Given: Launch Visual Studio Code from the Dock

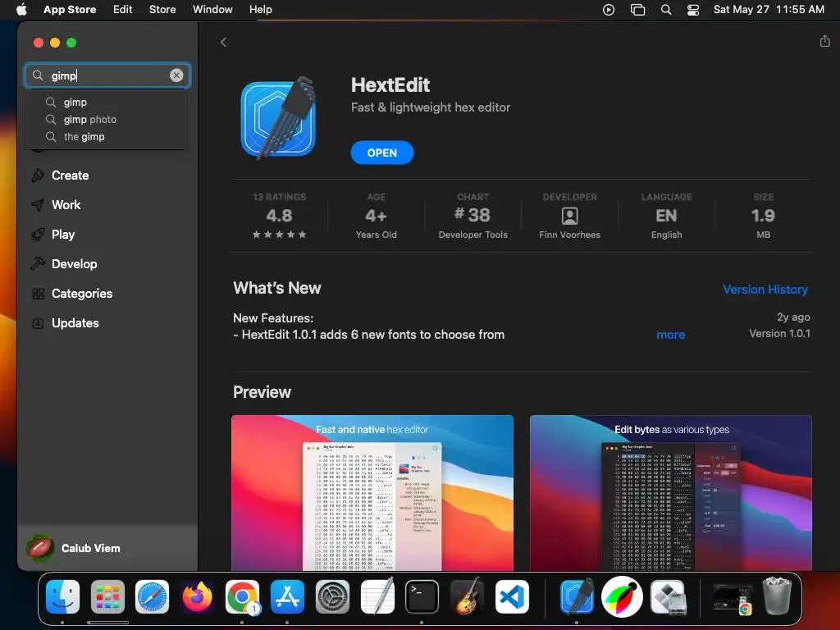Looking at the screenshot, I should coord(512,596).
